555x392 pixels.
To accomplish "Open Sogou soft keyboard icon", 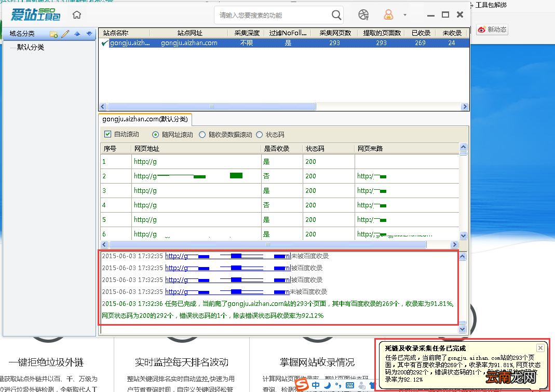I will (x=350, y=385).
